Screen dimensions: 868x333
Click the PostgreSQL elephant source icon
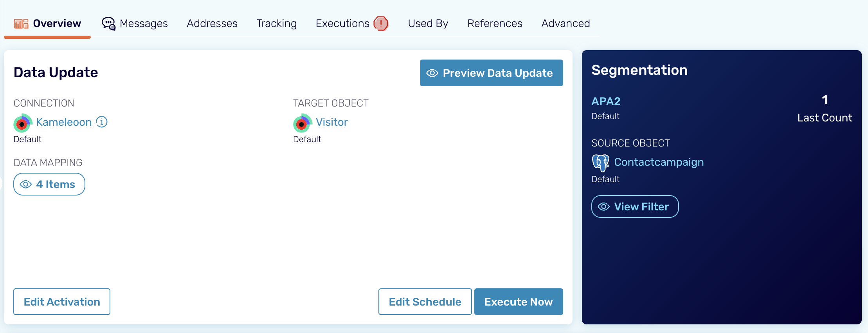pos(600,163)
